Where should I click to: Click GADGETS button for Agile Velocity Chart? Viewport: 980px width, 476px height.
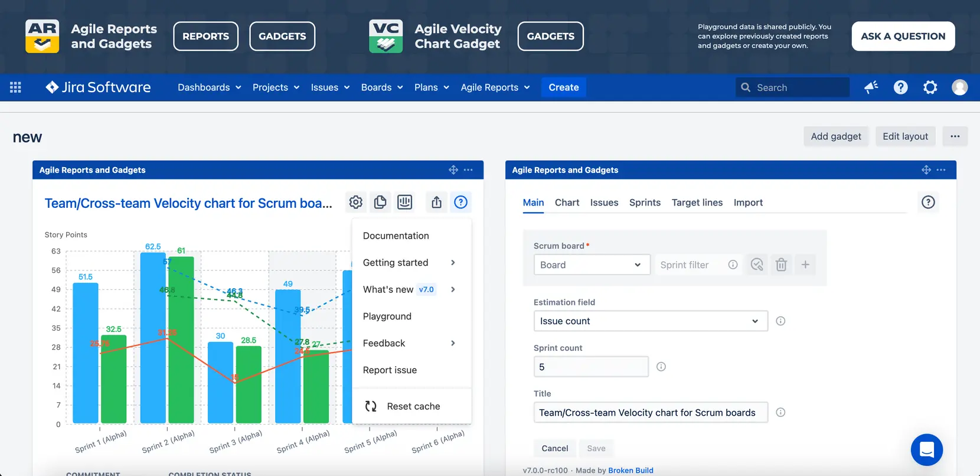pyautogui.click(x=550, y=36)
